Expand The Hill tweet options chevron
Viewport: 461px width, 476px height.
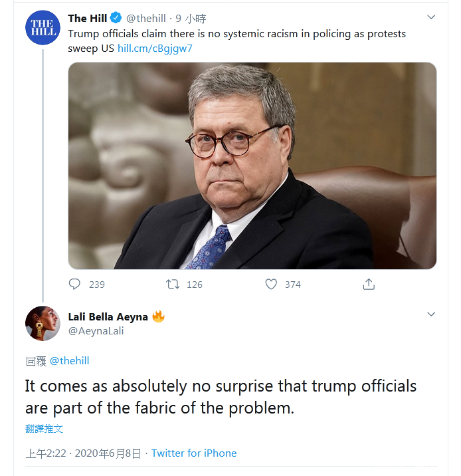click(x=431, y=17)
